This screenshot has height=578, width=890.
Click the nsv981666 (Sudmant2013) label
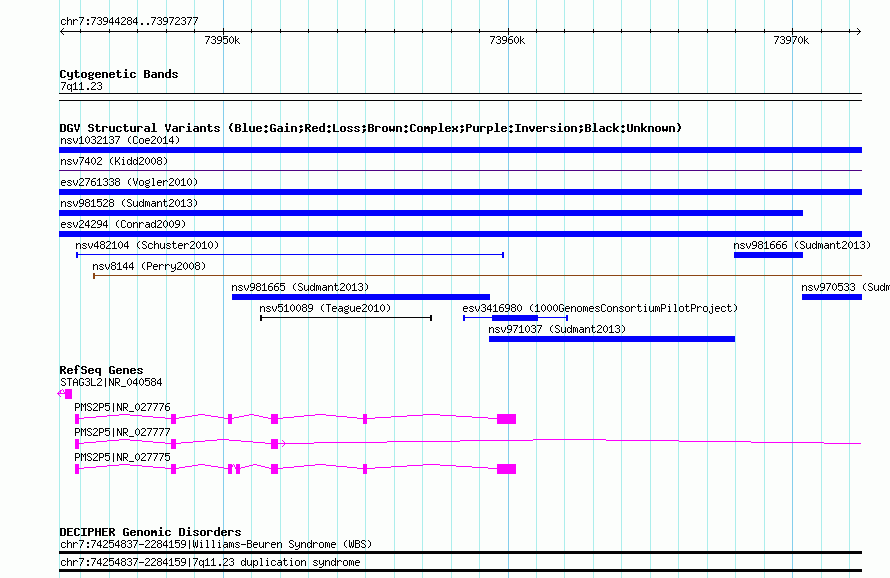tap(802, 245)
